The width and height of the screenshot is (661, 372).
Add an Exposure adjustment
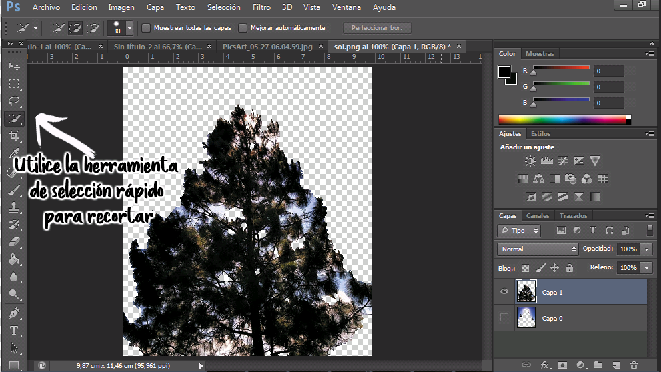[579, 161]
